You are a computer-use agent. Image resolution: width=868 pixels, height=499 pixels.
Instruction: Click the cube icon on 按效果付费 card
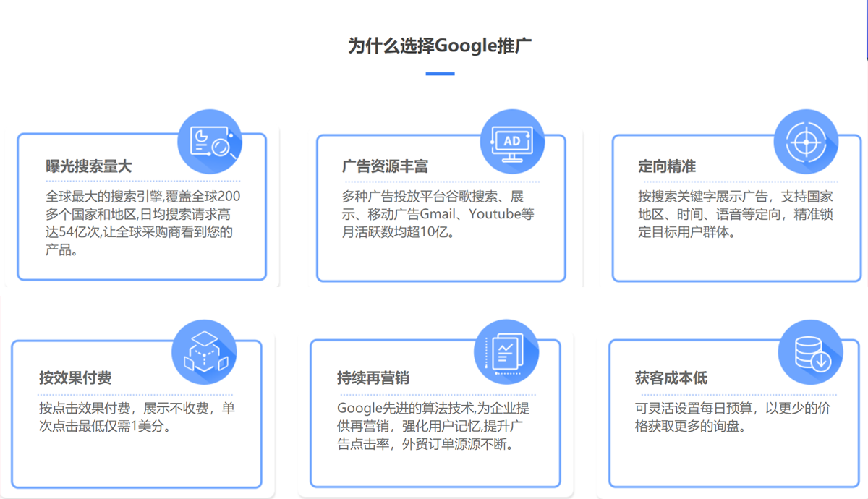204,352
